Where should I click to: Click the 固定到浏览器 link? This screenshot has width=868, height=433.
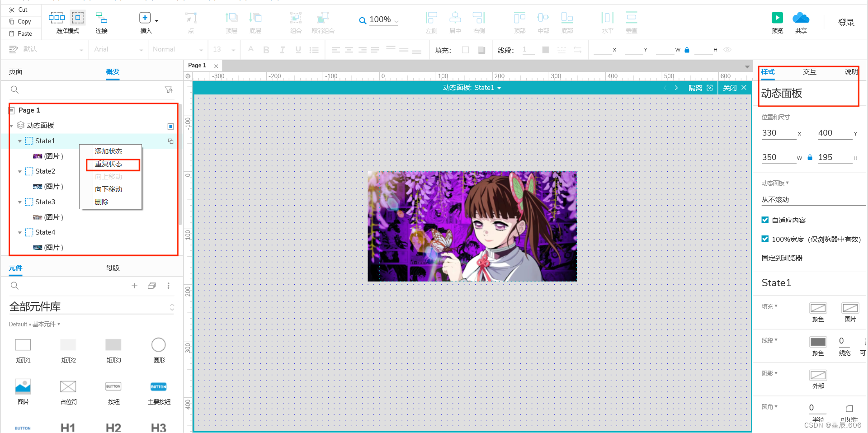782,258
